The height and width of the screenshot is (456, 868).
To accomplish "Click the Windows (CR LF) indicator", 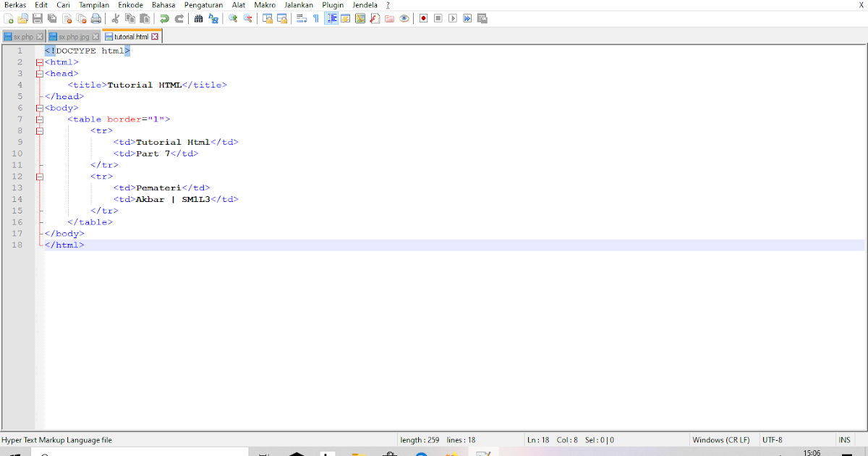I will pos(721,439).
